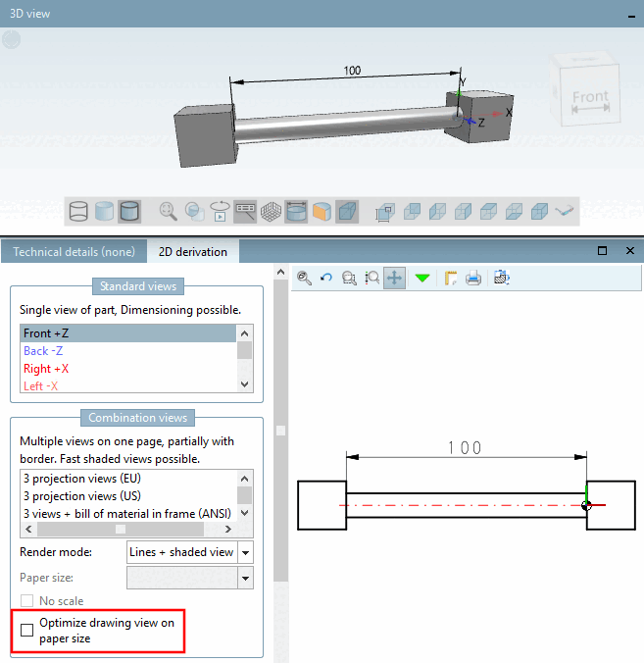Close the 2D derivation panel
Image resolution: width=644 pixels, height=663 pixels.
[630, 250]
